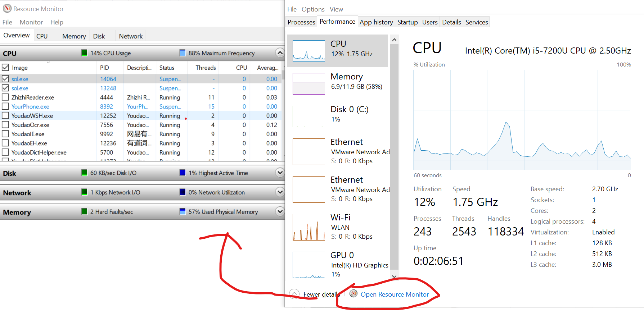Screen dimensions: 644x311
Task: Open Task Manager View menu
Action: [336, 9]
